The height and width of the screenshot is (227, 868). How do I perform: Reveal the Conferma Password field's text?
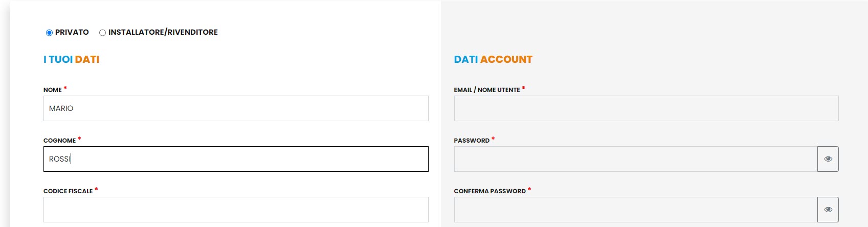(x=828, y=210)
